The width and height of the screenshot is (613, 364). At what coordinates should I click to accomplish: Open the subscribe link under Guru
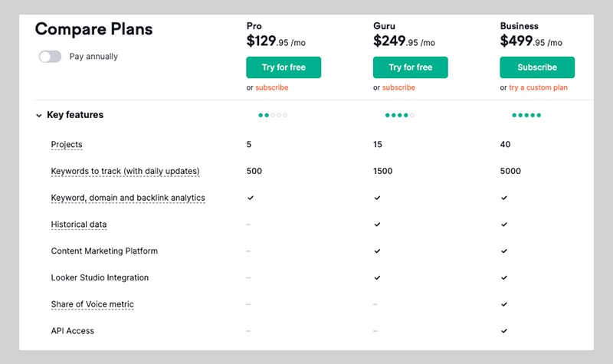398,87
